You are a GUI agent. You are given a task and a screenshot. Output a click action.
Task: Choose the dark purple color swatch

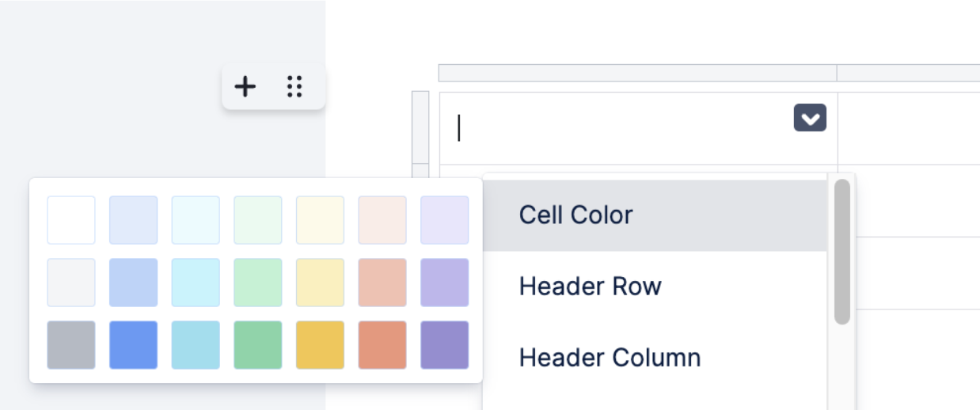click(x=445, y=345)
